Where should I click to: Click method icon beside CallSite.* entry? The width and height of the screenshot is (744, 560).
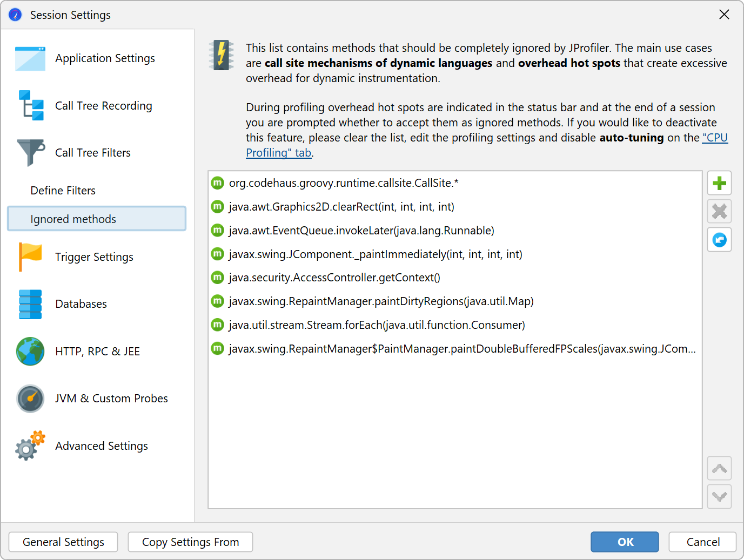point(217,183)
